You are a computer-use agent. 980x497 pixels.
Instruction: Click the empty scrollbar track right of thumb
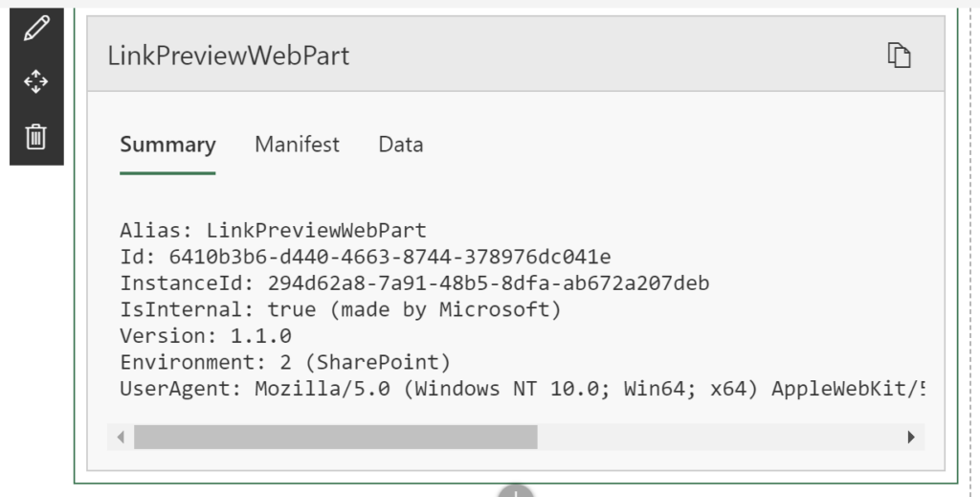[718, 437]
